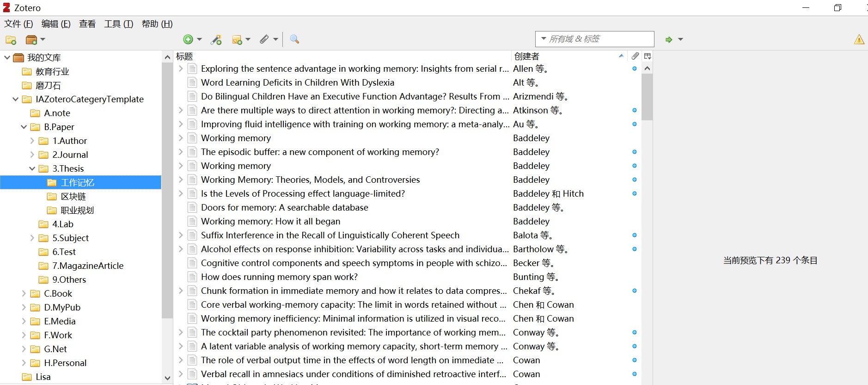Click the green Locate arrow icon
The image size is (868, 385).
tap(669, 40)
